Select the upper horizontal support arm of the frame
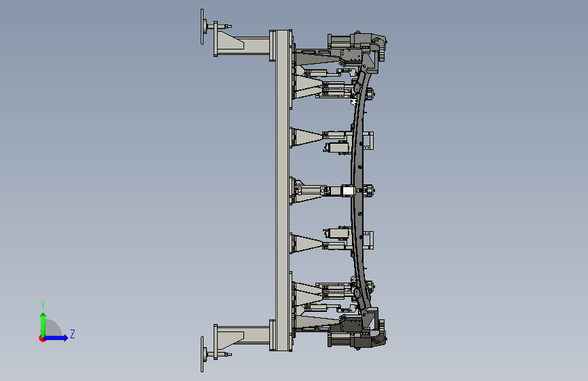This screenshot has width=588, height=381. click(243, 45)
